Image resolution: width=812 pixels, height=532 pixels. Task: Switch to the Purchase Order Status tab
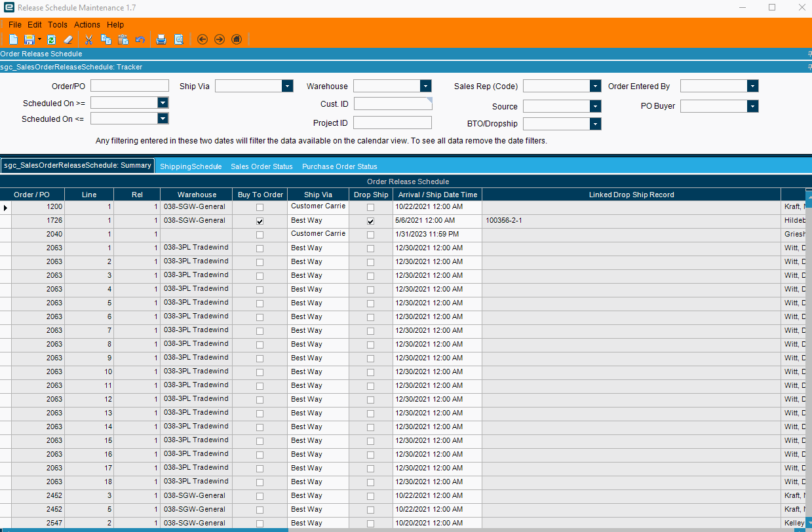[x=339, y=166]
